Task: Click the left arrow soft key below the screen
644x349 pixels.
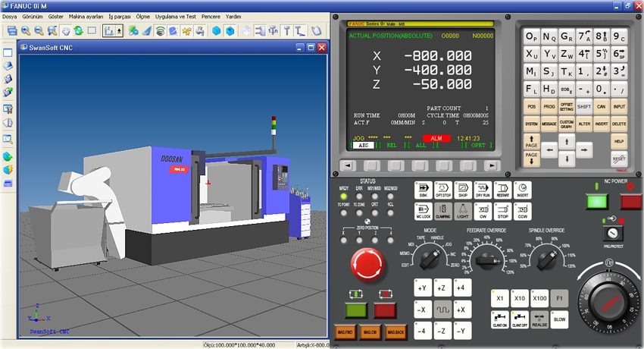Action: (348, 165)
